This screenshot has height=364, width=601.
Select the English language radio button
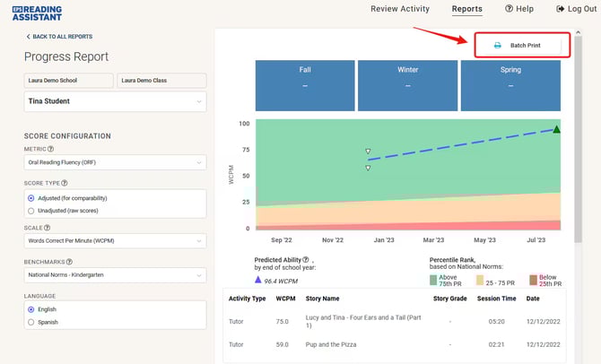point(32,309)
